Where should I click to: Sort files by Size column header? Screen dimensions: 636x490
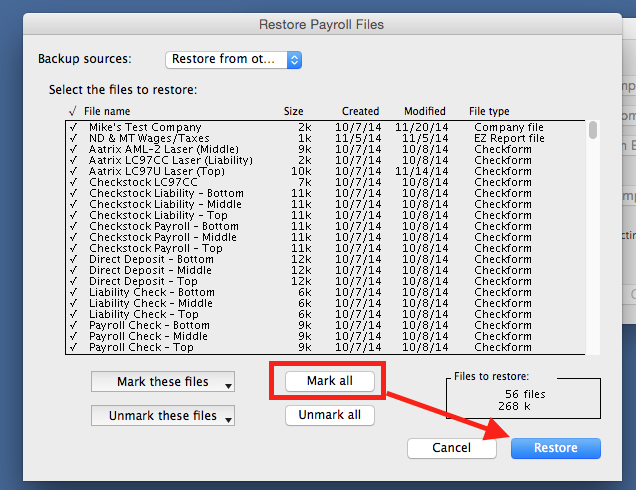point(293,111)
